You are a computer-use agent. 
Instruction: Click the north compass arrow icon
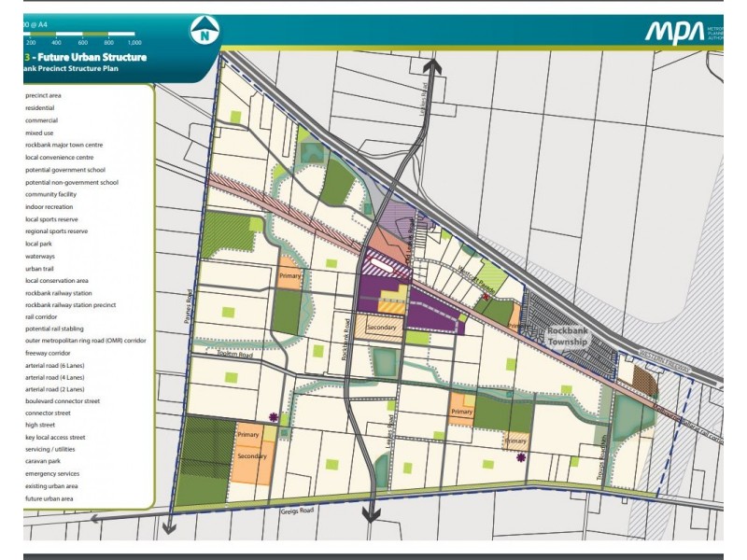pyautogui.click(x=204, y=34)
